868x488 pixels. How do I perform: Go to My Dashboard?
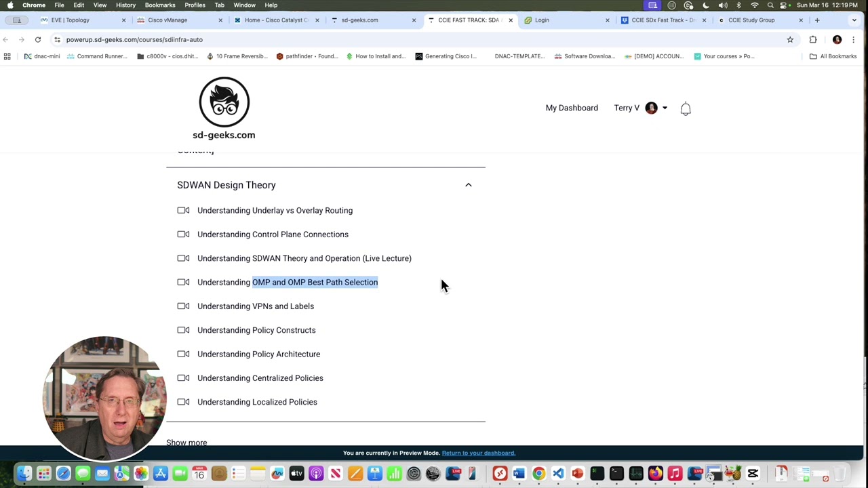[x=572, y=108]
